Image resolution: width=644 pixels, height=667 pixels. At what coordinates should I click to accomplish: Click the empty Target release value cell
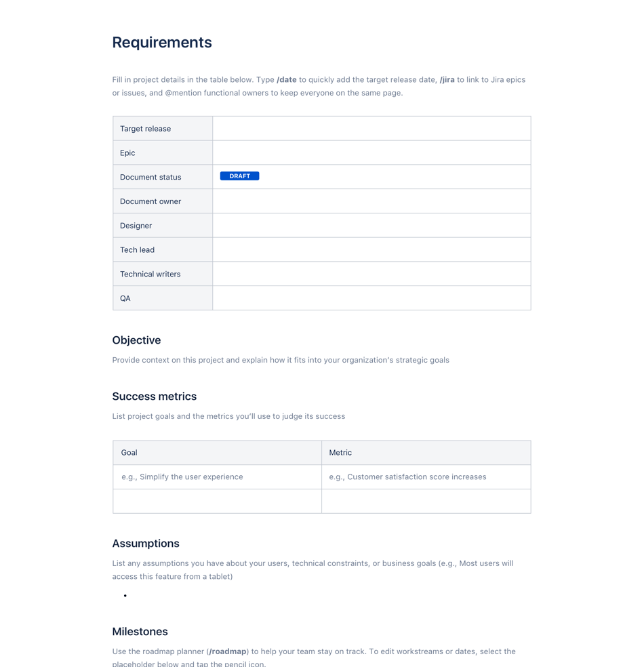pyautogui.click(x=371, y=129)
